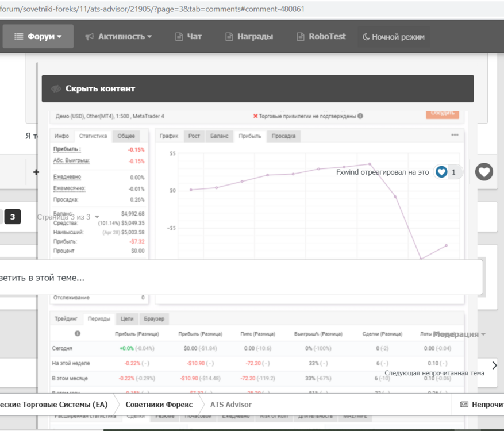Click Скрыть контент spoiler bar
Image resolution: width=504 pixels, height=431 pixels.
257,88
